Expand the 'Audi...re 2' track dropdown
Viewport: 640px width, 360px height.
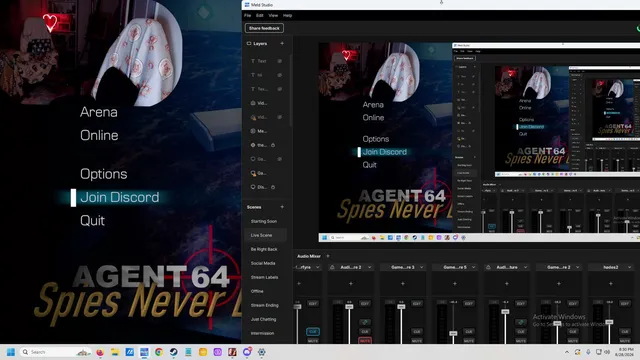[369, 267]
